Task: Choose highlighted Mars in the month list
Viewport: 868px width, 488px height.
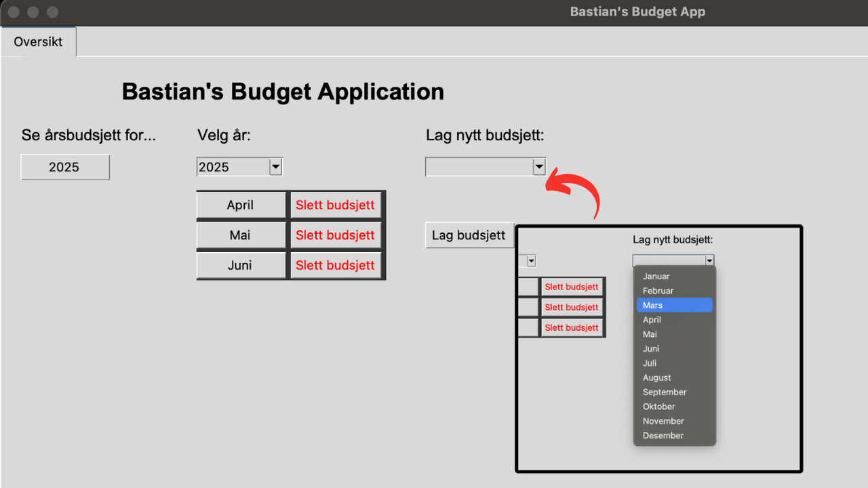Action: coord(674,305)
